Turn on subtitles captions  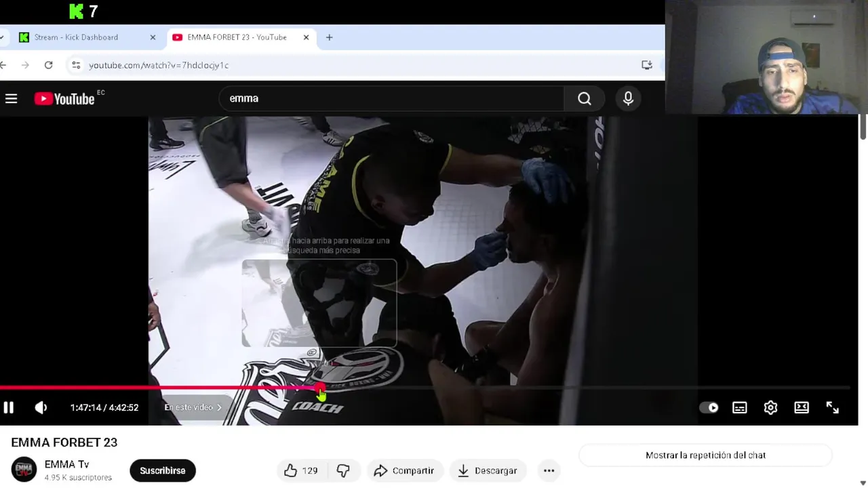point(740,407)
